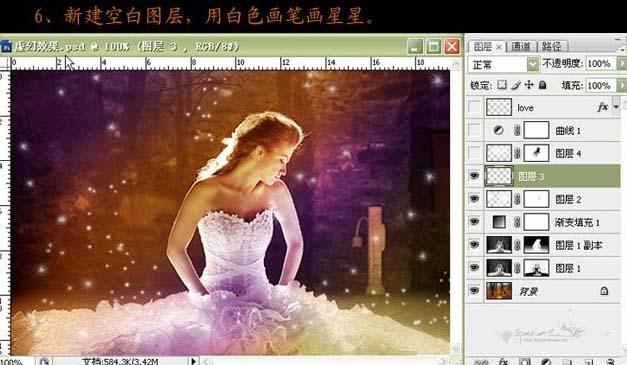Open status bar info arrow menu

(193, 361)
